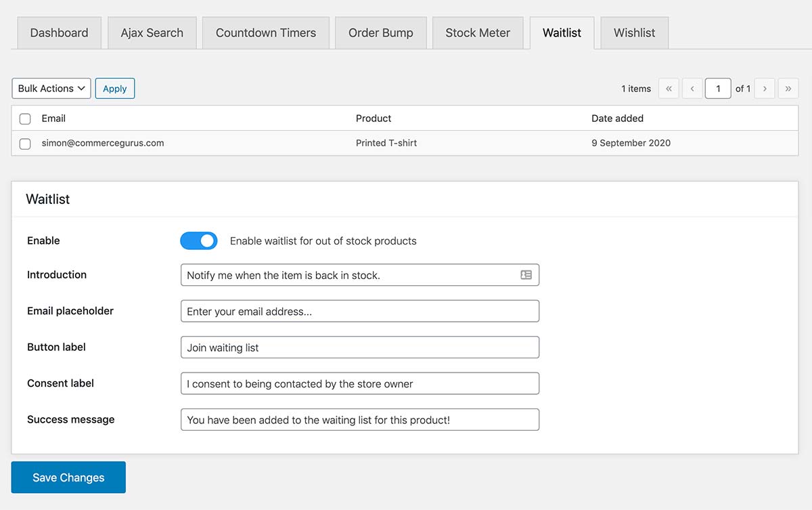This screenshot has height=510, width=812.
Task: Jump to last page arrow
Action: [788, 89]
